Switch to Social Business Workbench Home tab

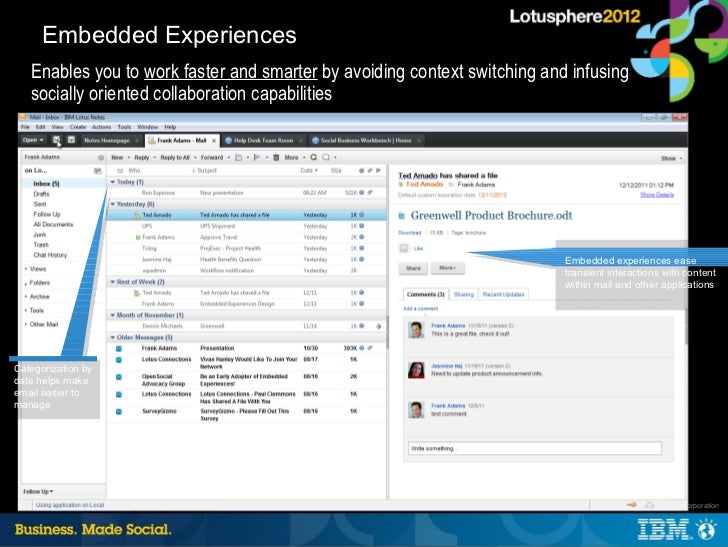(x=366, y=140)
